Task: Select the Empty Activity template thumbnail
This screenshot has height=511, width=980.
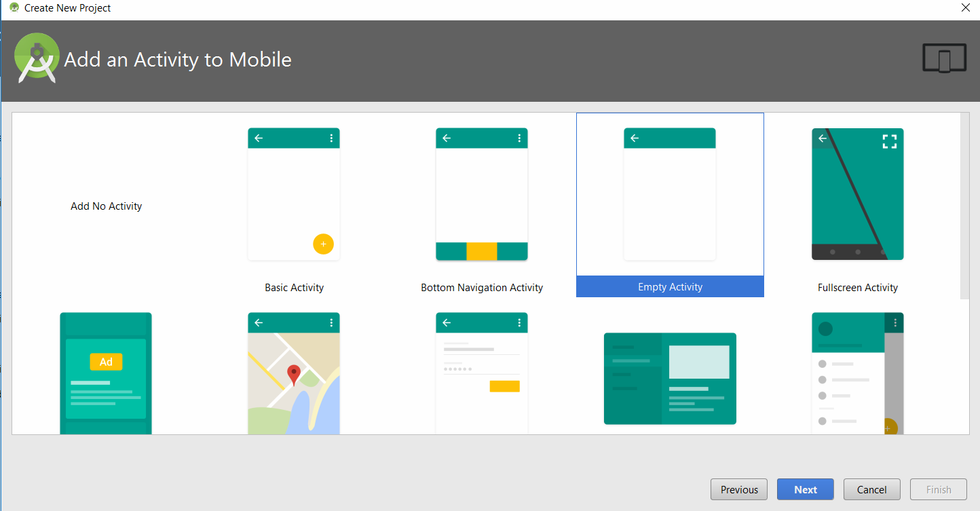Action: point(670,194)
